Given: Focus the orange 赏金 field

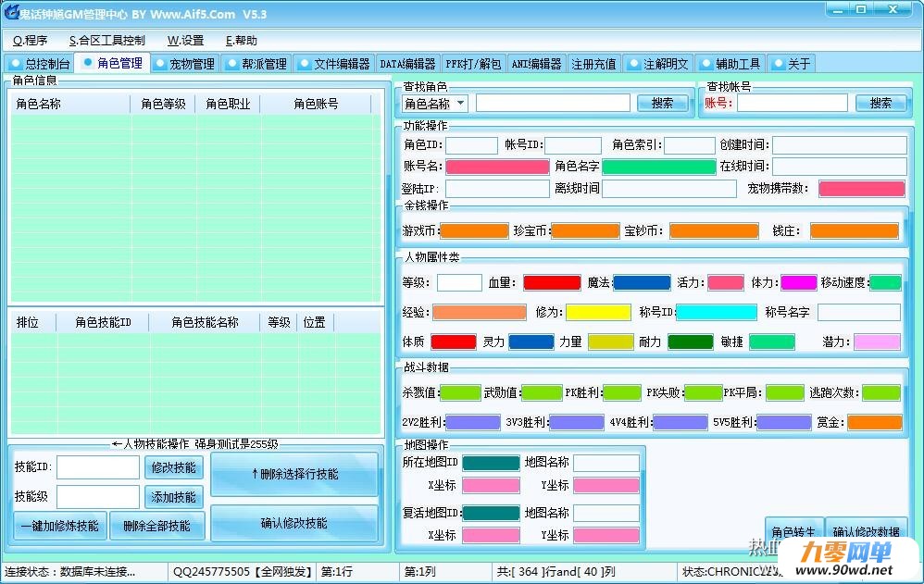Looking at the screenshot, I should pos(875,423).
